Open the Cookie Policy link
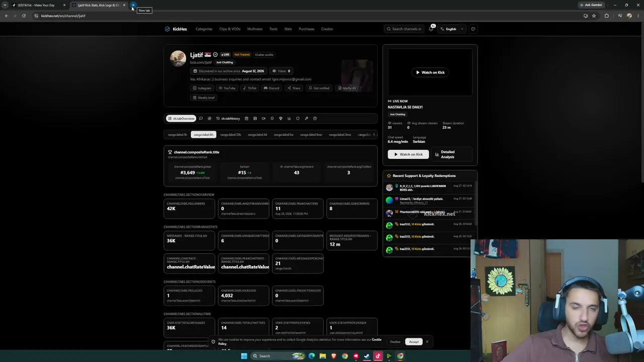This screenshot has height=362, width=644. click(299, 342)
